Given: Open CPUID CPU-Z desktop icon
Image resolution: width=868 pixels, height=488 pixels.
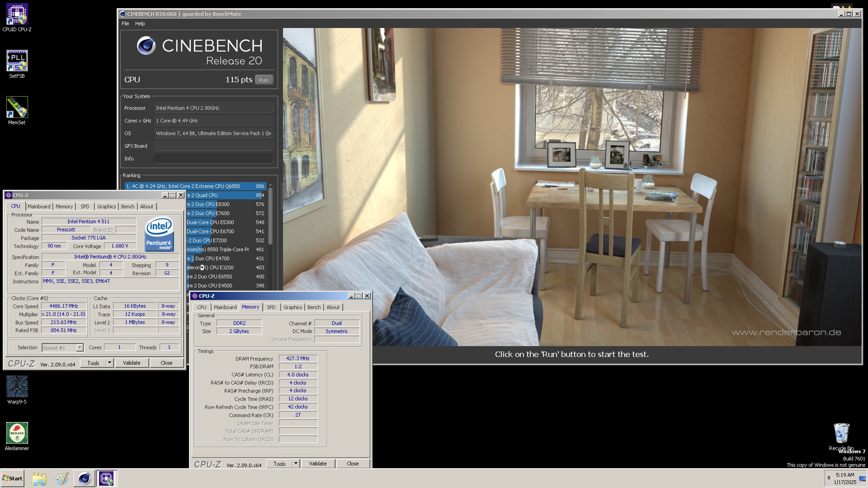Looking at the screenshot, I should point(17,18).
